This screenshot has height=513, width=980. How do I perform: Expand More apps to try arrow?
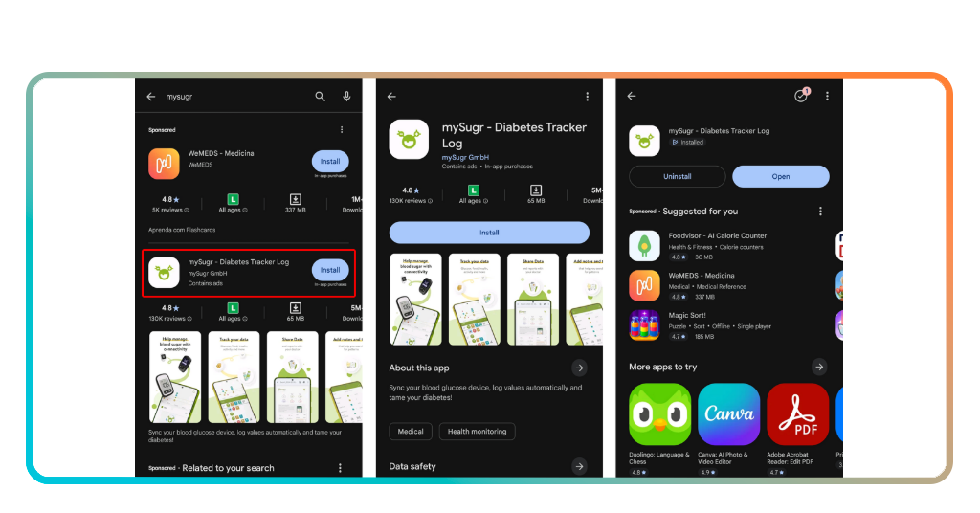pos(819,367)
